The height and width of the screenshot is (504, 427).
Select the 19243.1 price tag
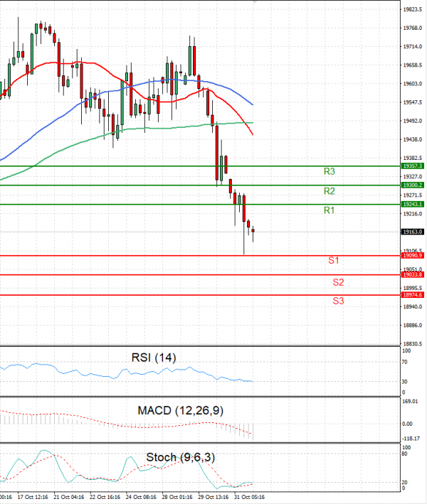coord(413,205)
